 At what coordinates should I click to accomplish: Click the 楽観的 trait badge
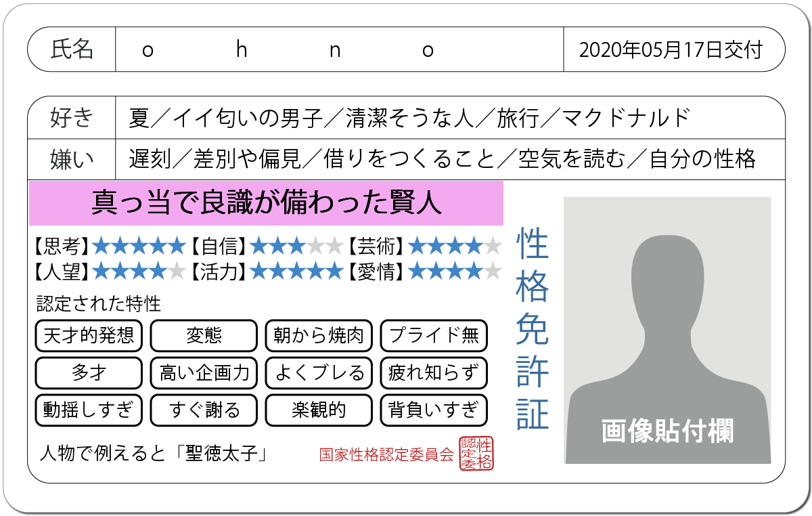(319, 410)
